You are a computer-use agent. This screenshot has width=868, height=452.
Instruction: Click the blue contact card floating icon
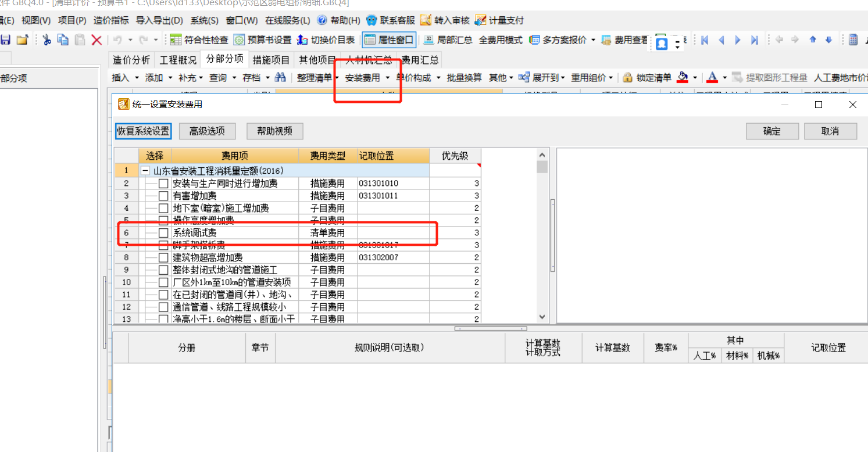pos(662,44)
